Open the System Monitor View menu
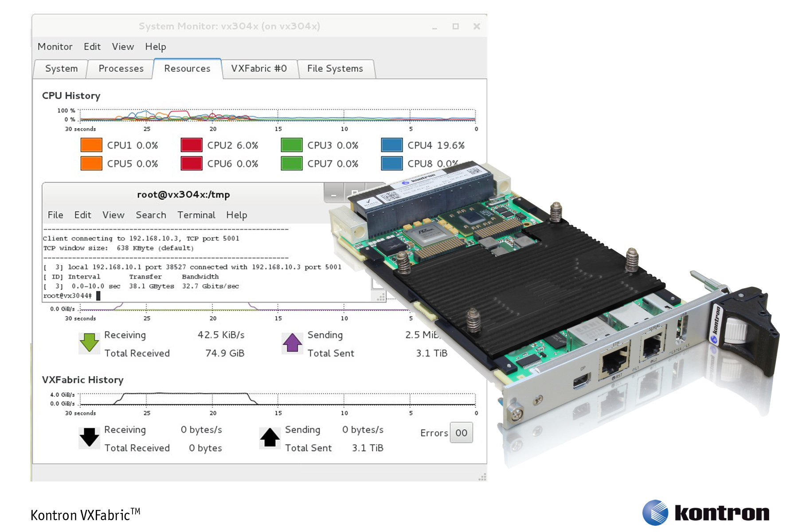 tap(123, 47)
